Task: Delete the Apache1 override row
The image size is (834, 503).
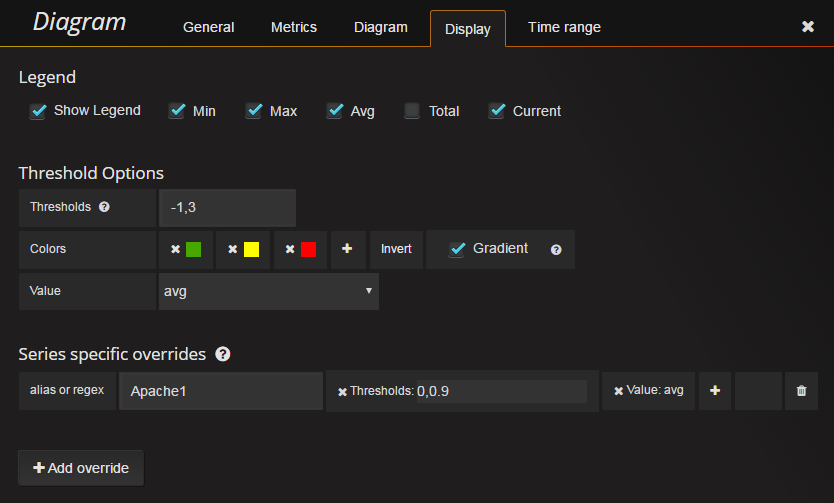Action: pyautogui.click(x=802, y=391)
